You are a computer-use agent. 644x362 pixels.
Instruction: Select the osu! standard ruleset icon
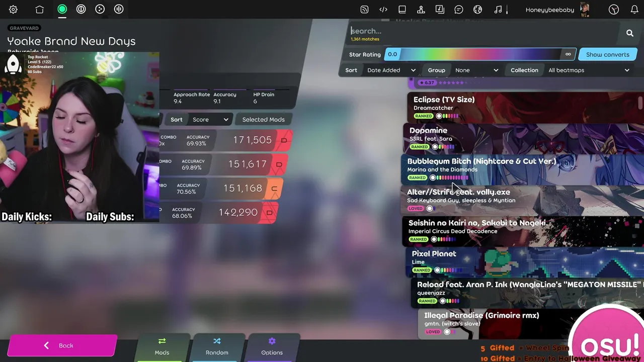62,9
